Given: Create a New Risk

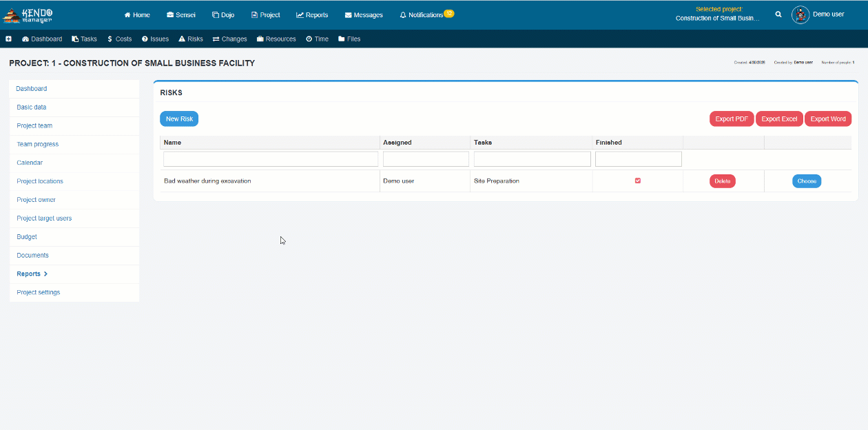Looking at the screenshot, I should click(x=179, y=119).
